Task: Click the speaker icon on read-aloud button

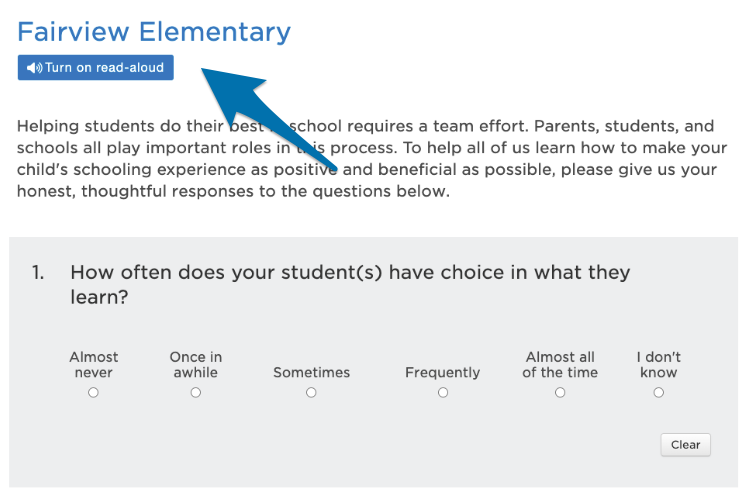Action: [x=34, y=68]
